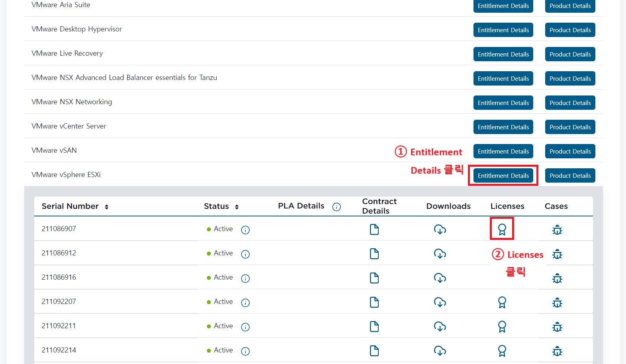Viewport: 626px width, 364px height.
Task: Open Cases bug icon for serial 211086907
Action: pos(557,230)
